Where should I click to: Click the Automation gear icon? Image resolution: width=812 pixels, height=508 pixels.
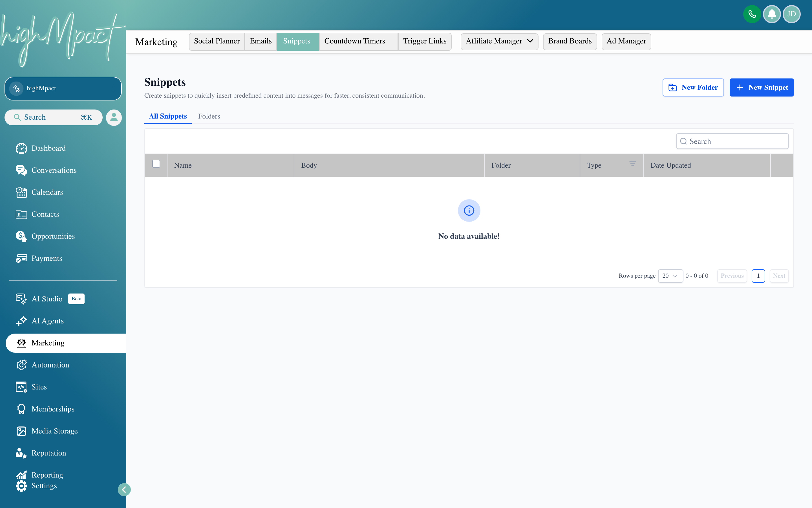click(21, 365)
